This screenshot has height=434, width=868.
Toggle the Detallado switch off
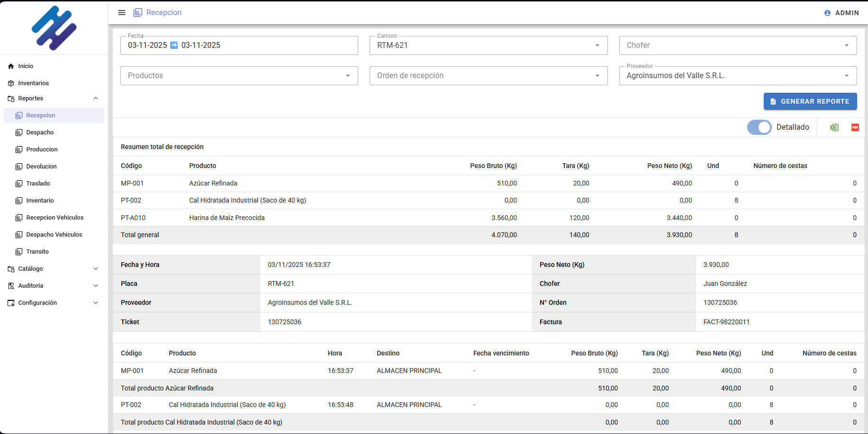click(759, 127)
